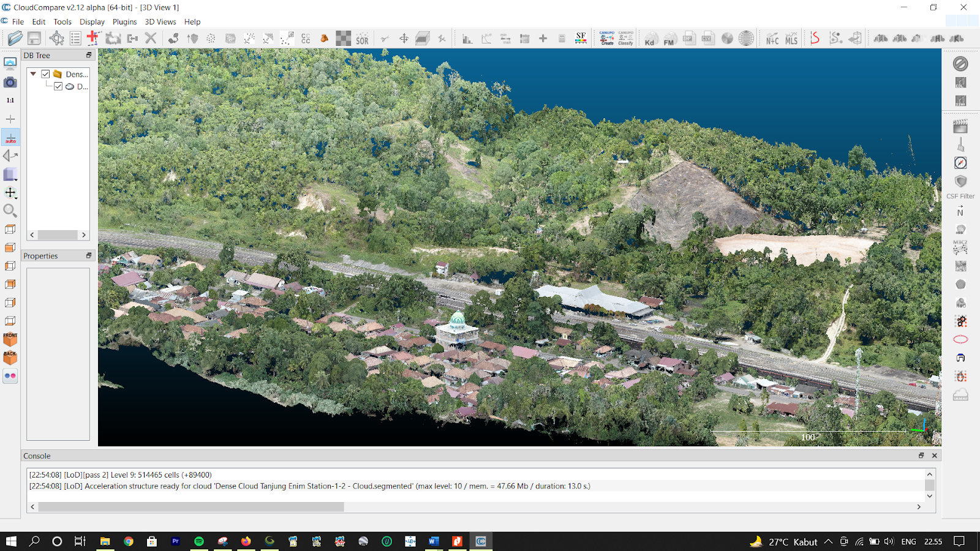
Task: Click the Kd toolbar icon
Action: point(650,39)
